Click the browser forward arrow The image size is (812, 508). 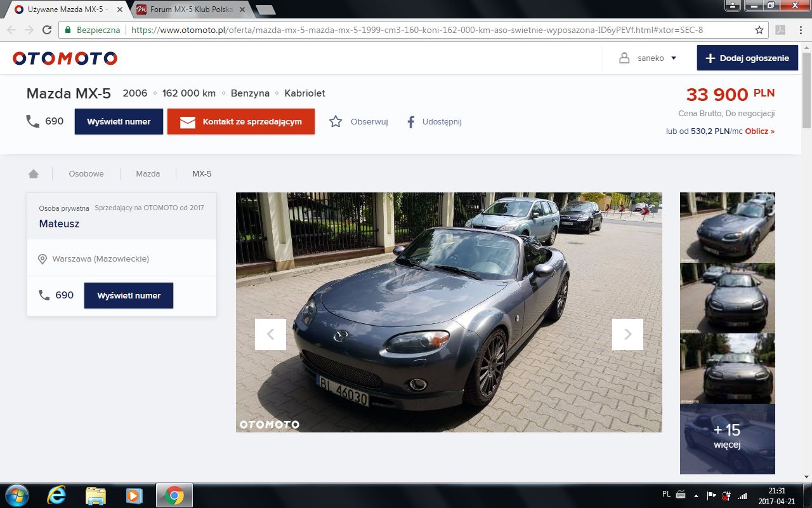pyautogui.click(x=29, y=30)
